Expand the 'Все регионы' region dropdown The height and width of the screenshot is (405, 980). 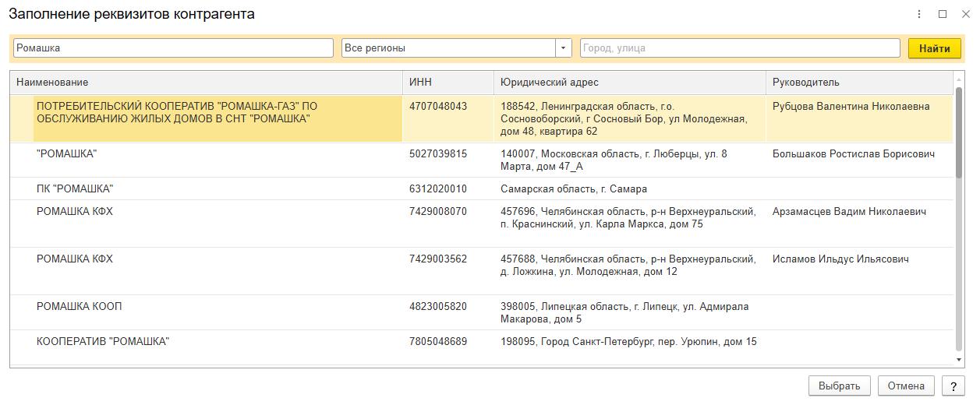[x=564, y=48]
